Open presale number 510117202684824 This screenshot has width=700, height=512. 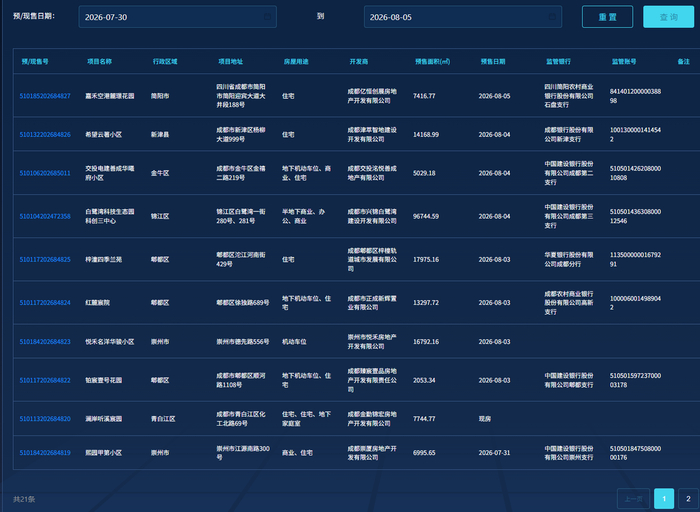(45, 303)
